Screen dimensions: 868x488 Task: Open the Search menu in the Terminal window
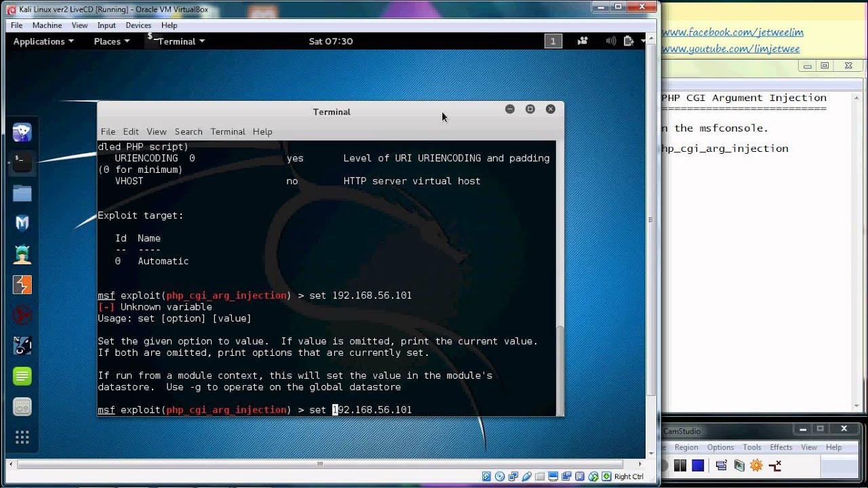click(189, 131)
